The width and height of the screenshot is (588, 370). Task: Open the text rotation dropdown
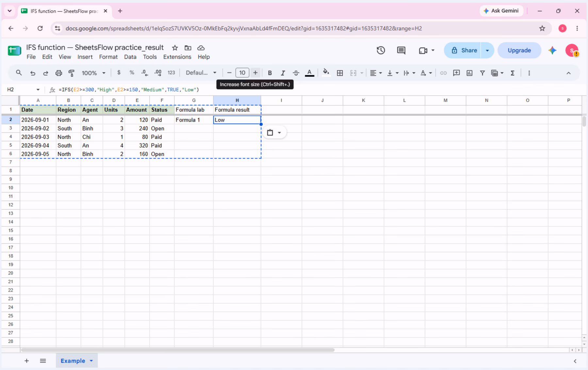[x=426, y=73]
